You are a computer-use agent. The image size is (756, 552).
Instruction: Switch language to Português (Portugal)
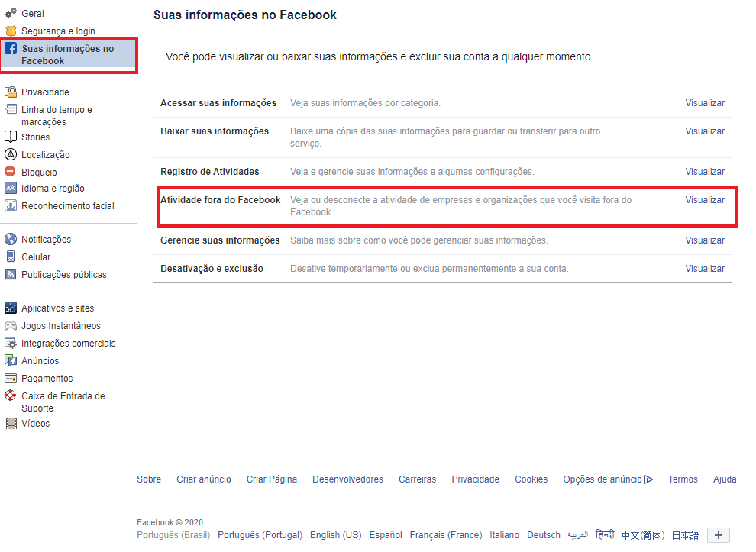[260, 535]
